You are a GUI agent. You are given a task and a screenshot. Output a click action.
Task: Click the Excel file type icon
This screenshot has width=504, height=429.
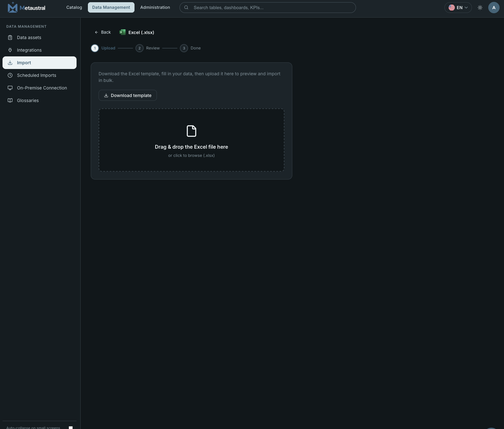coord(123,32)
